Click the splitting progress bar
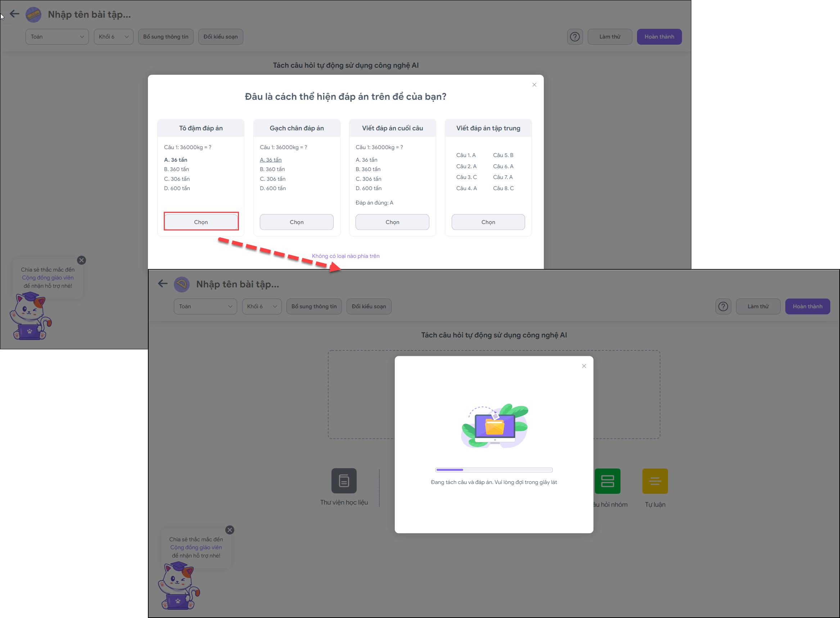Viewport: 840px width, 618px height. [x=493, y=470]
